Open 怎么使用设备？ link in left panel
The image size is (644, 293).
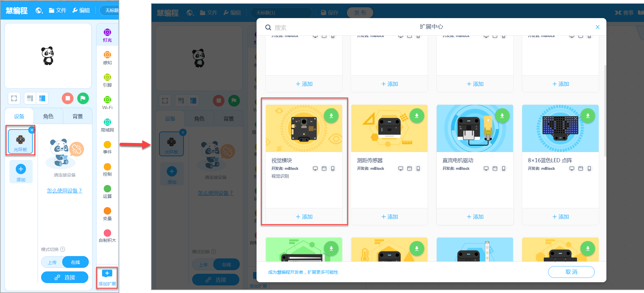tap(65, 191)
